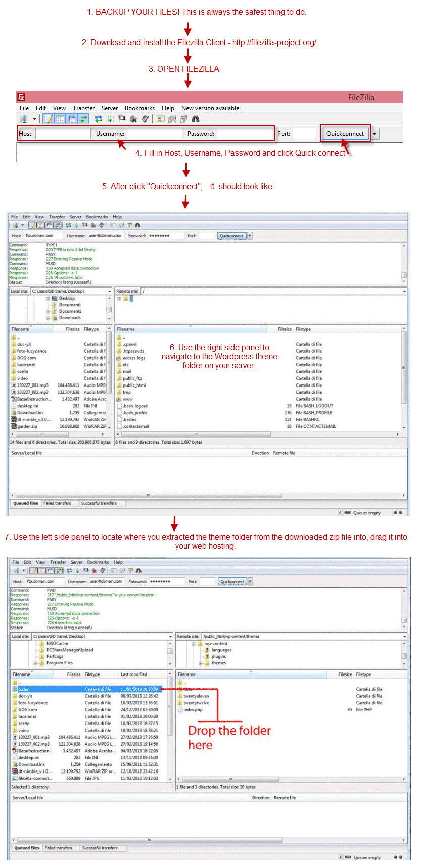The image size is (422, 868).
Task: Expand the Program Files tree node
Action: tap(35, 663)
